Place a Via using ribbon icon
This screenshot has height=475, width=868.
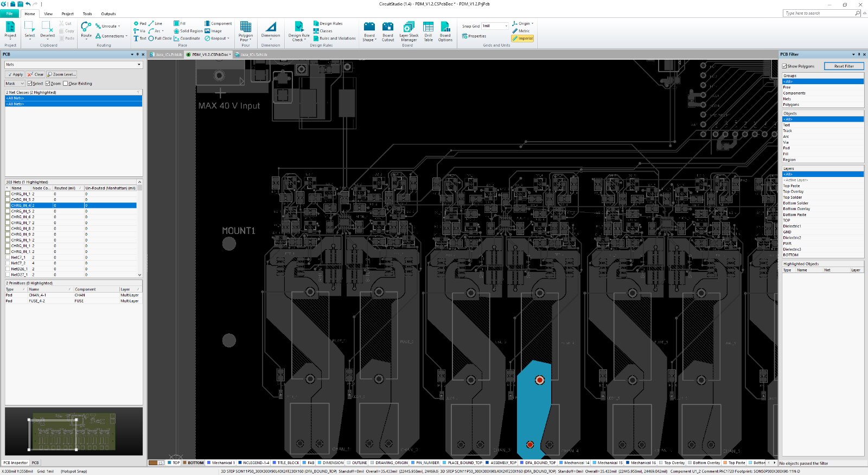coord(139,31)
